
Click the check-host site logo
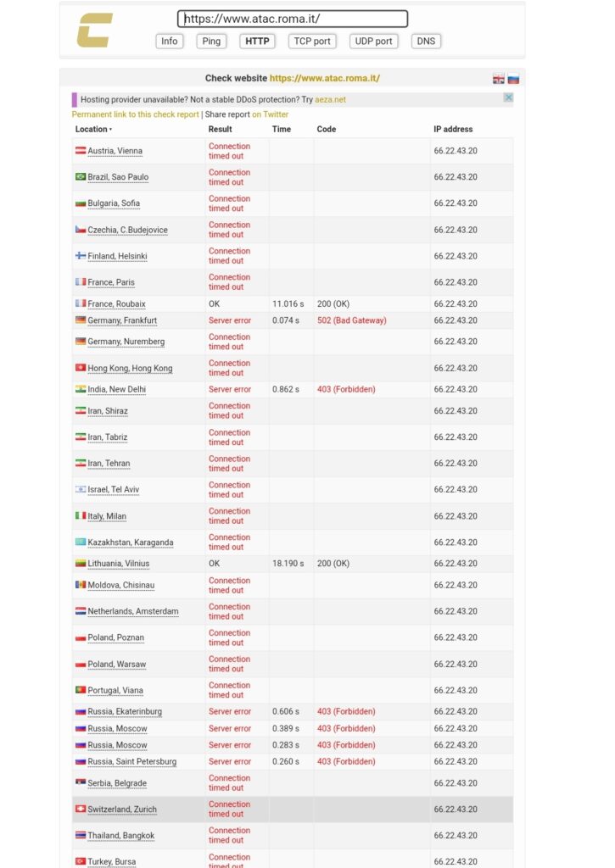point(94,30)
